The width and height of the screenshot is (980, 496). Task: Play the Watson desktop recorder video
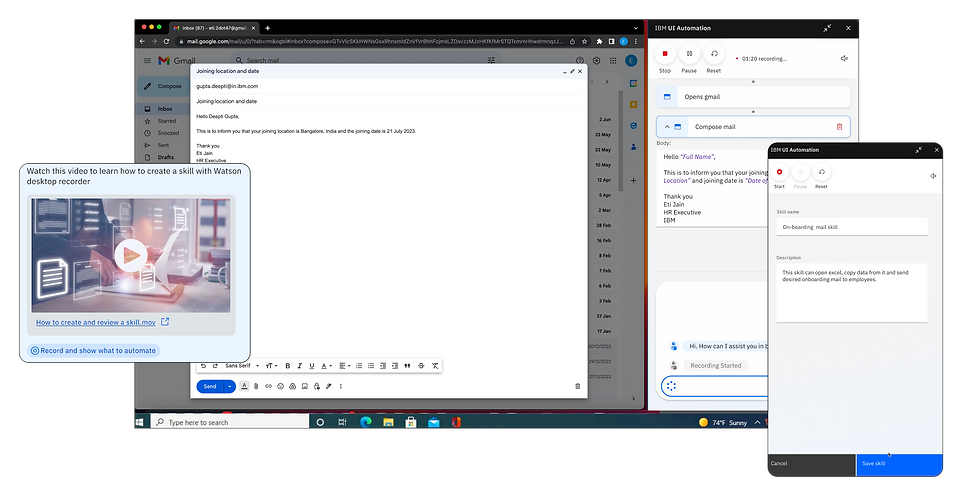(131, 255)
